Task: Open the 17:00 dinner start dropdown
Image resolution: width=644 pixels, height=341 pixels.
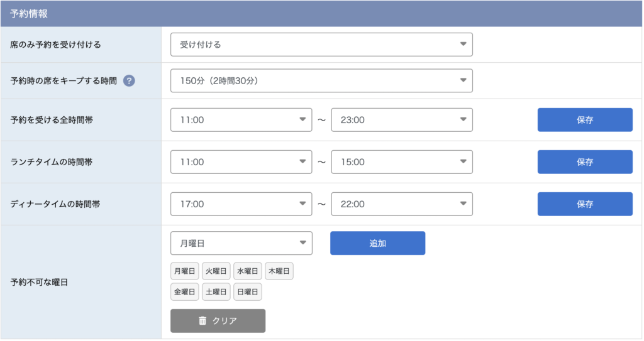Action: tap(241, 204)
